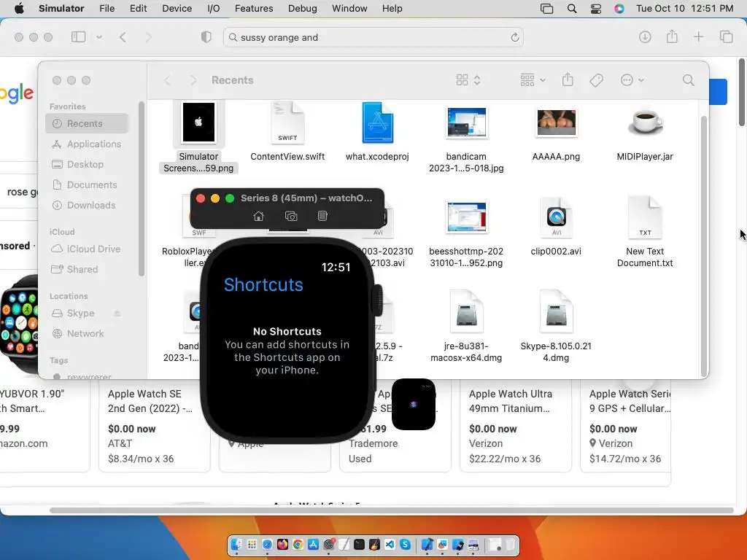This screenshot has height=560, width=747.
Task: Open Control Center in the menu bar
Action: (x=595, y=9)
